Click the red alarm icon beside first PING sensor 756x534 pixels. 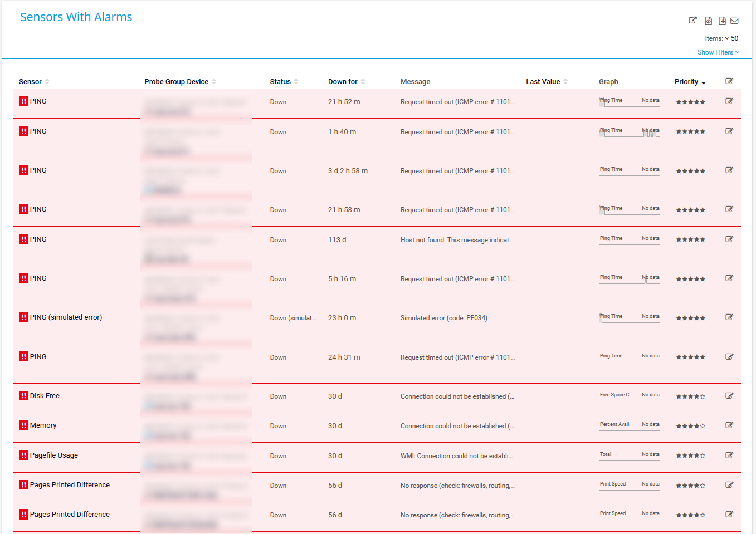[x=23, y=101]
